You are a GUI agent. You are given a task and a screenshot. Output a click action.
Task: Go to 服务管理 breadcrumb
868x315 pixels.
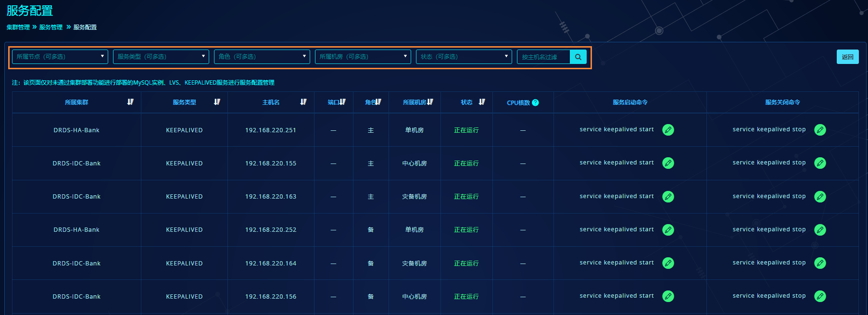pyautogui.click(x=51, y=27)
